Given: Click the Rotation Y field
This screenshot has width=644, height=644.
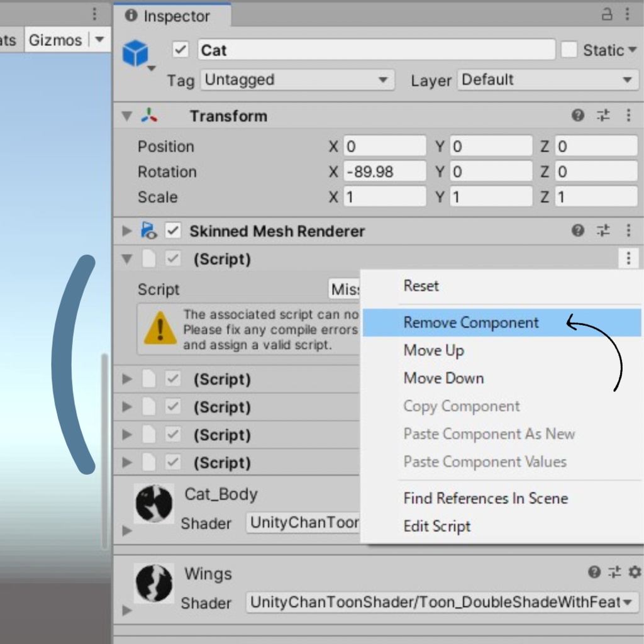Looking at the screenshot, I should (491, 172).
